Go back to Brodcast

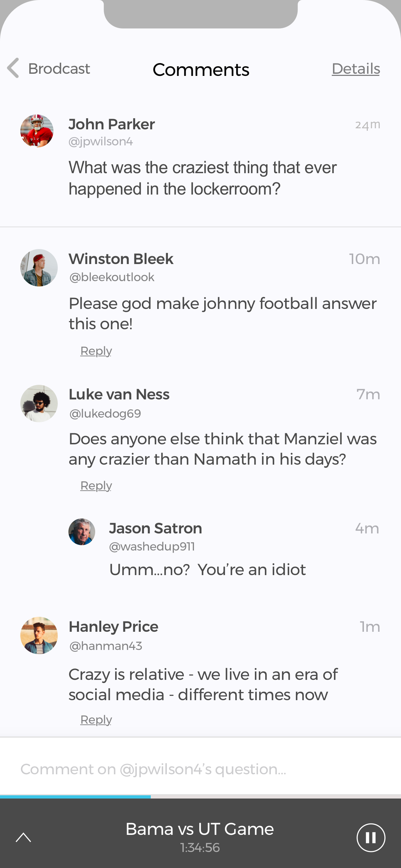59,69
